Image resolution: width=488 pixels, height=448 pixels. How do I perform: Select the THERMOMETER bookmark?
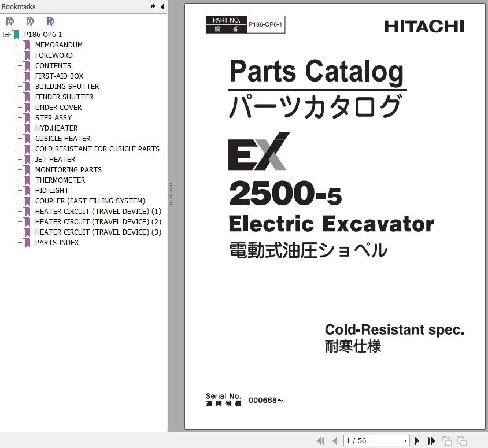60,180
